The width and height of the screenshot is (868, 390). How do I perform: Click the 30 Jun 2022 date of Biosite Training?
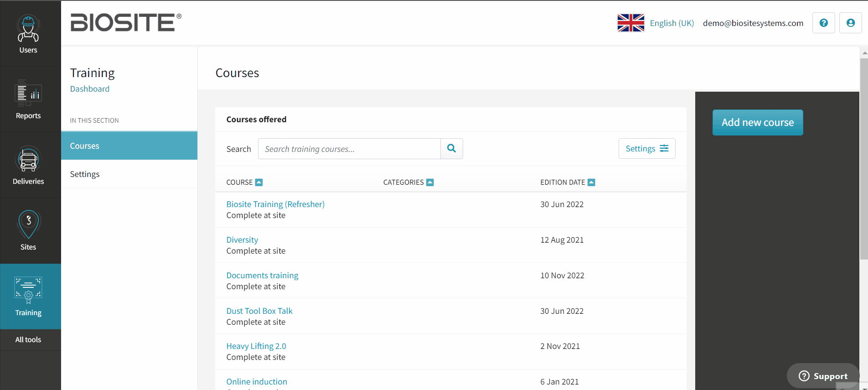(x=562, y=204)
